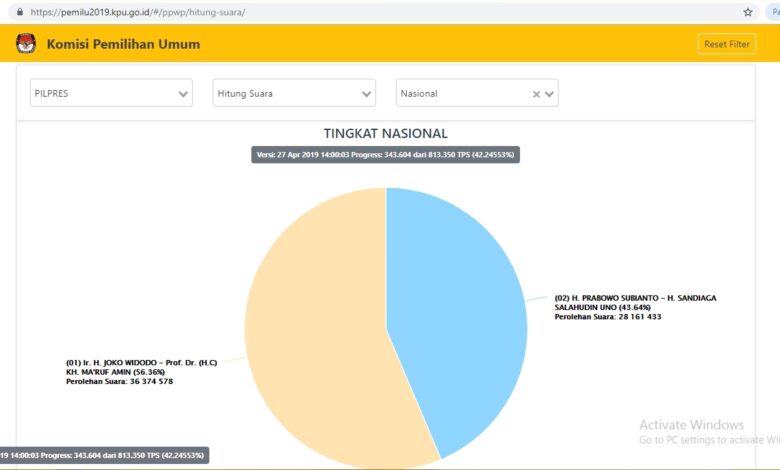Click the chevron arrow next to Nasional
The width and height of the screenshot is (780, 470).
tap(549, 94)
